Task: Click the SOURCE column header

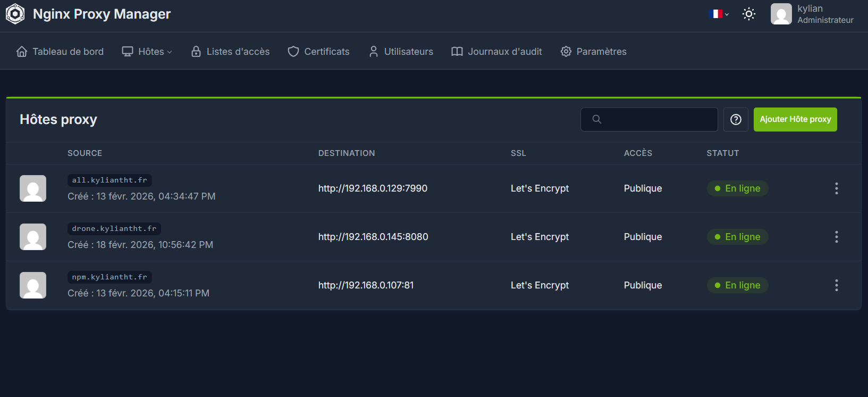Action: (85, 153)
